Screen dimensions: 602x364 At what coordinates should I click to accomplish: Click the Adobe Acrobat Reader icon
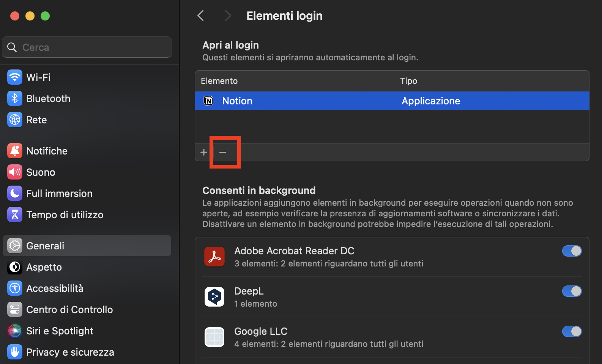[x=214, y=257]
